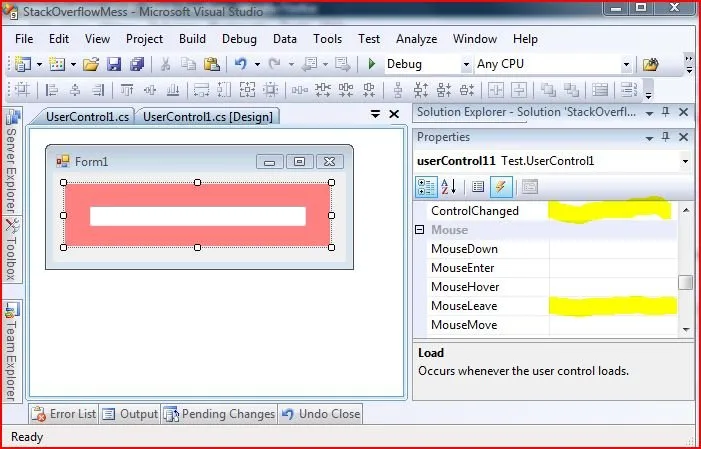Click the Size to Grid icon
The image size is (701, 449).
pyautogui.click(x=270, y=90)
